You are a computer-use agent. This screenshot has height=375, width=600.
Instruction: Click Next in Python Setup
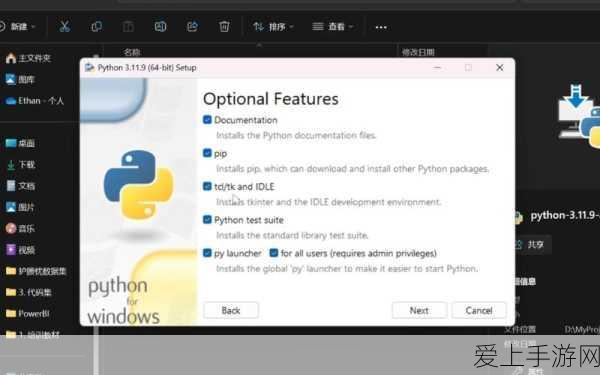[x=419, y=310]
